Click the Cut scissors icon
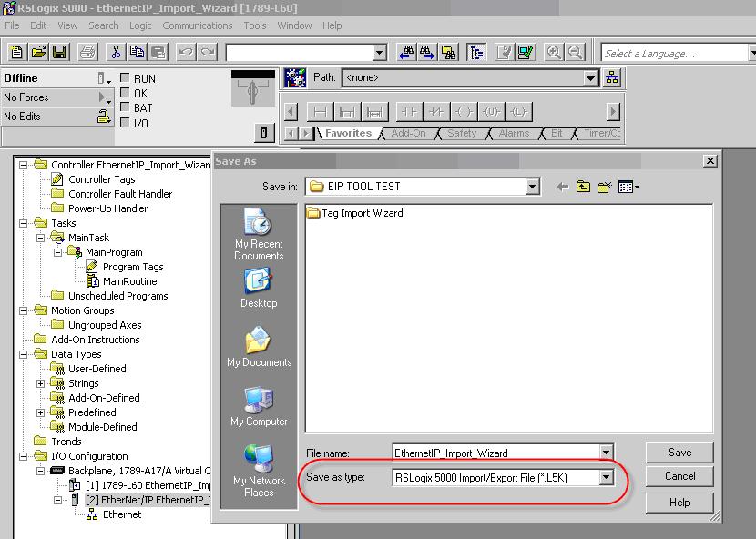 116,52
